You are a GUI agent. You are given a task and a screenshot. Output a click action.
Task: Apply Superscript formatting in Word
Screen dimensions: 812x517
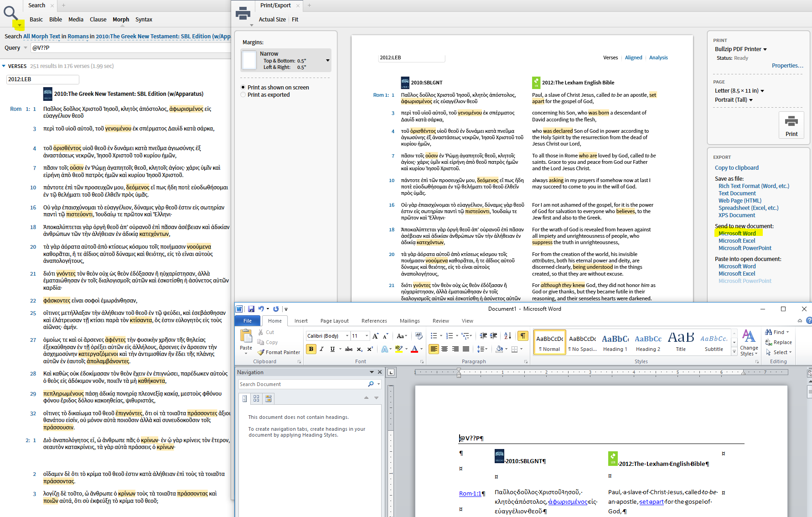point(370,349)
